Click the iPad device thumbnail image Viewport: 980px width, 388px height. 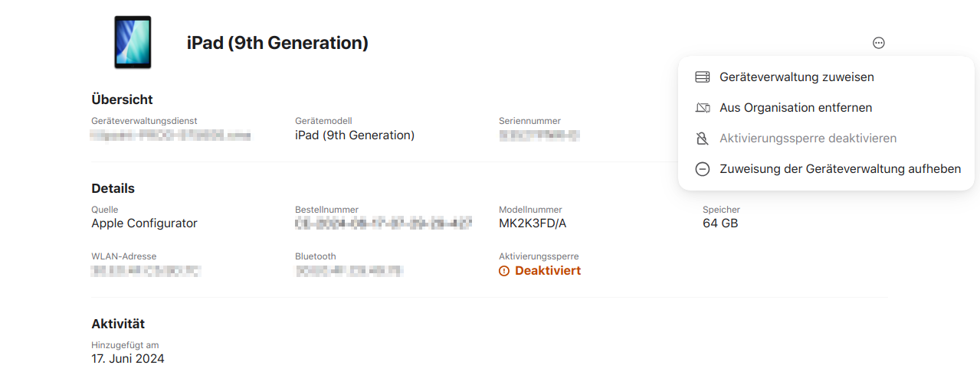click(133, 42)
